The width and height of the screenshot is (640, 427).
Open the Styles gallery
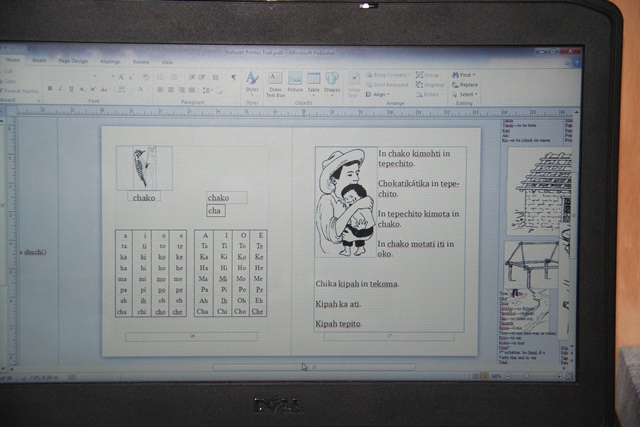point(252,83)
